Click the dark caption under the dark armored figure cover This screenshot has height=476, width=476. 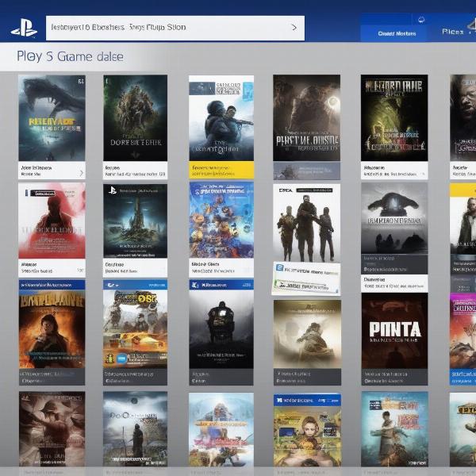(x=221, y=377)
